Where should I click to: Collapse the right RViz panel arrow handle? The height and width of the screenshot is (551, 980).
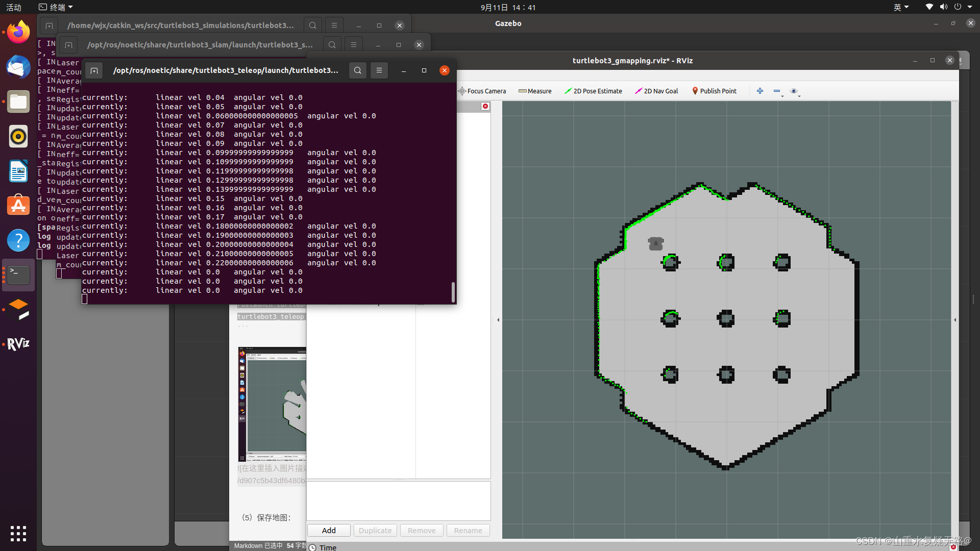click(955, 320)
